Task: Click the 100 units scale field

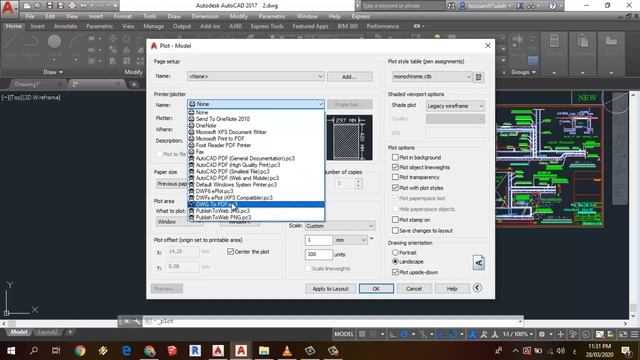Action: [318, 254]
